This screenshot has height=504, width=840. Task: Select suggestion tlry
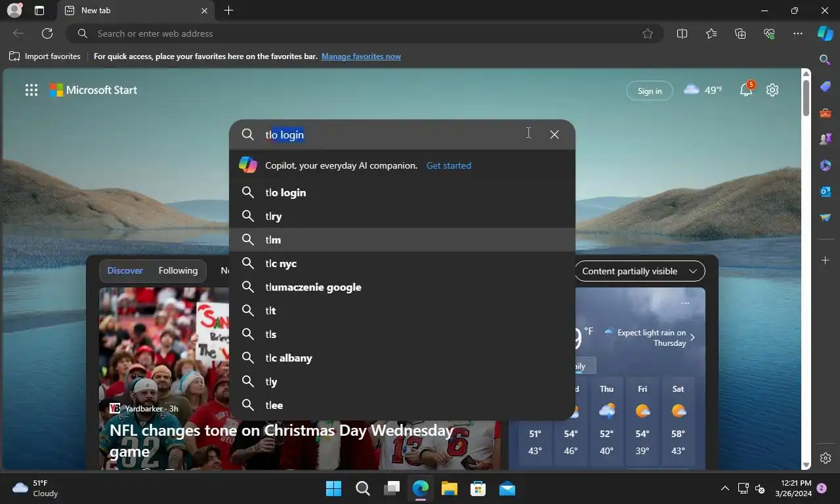(402, 216)
